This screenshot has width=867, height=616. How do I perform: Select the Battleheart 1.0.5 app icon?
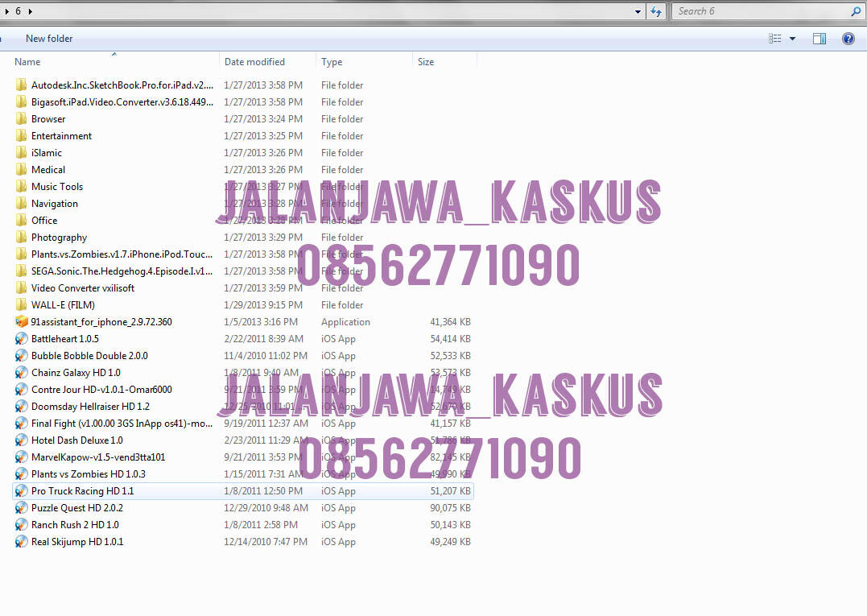click(21, 338)
